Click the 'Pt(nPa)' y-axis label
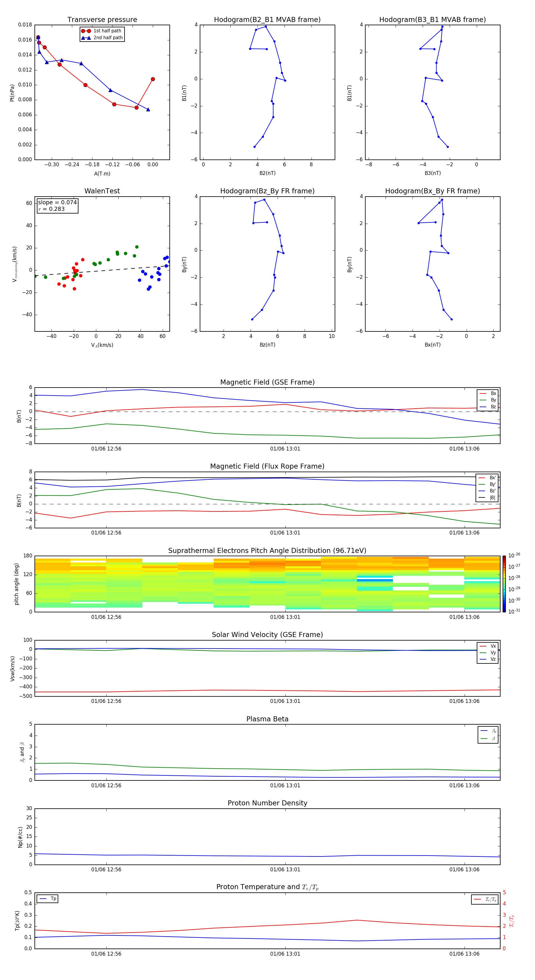 tap(12, 92)
